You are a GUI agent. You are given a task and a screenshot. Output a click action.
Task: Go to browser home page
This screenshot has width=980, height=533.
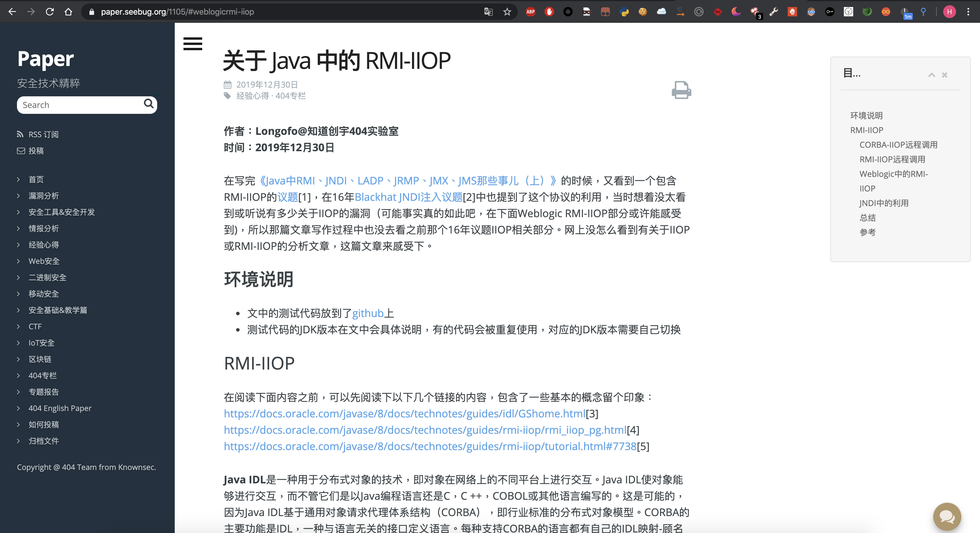click(x=68, y=12)
